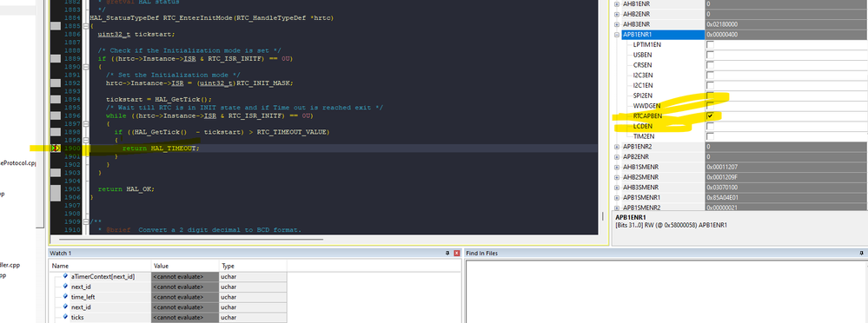Image resolution: width=868 pixels, height=323 pixels.
Task: Click the value cell for time_left
Action: coord(185,296)
